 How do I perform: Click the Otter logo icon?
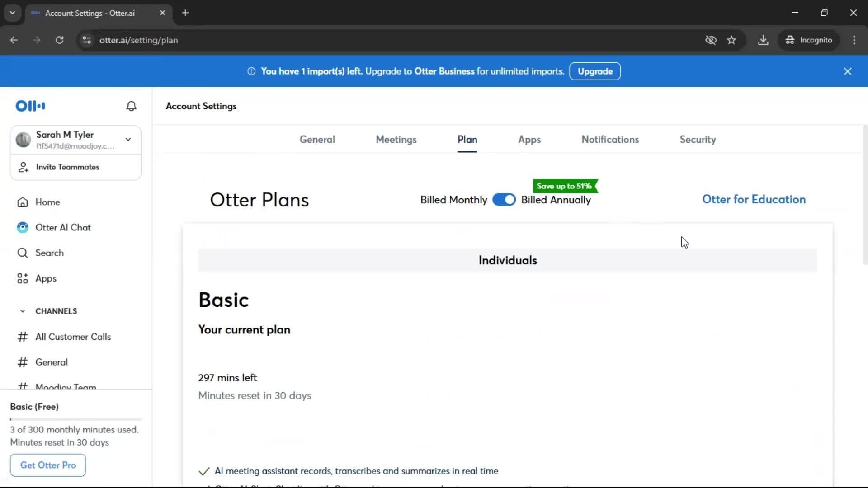[30, 106]
